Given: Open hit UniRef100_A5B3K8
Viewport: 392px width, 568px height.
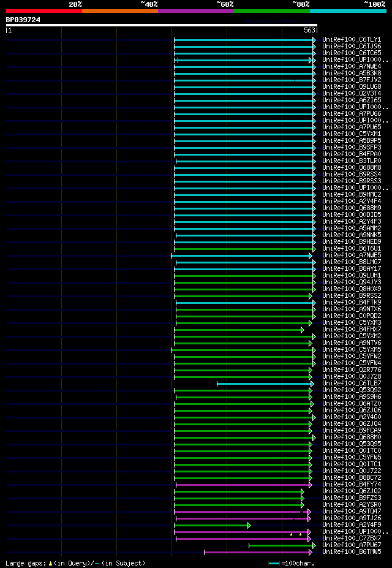Looking at the screenshot, I should click(x=352, y=73).
